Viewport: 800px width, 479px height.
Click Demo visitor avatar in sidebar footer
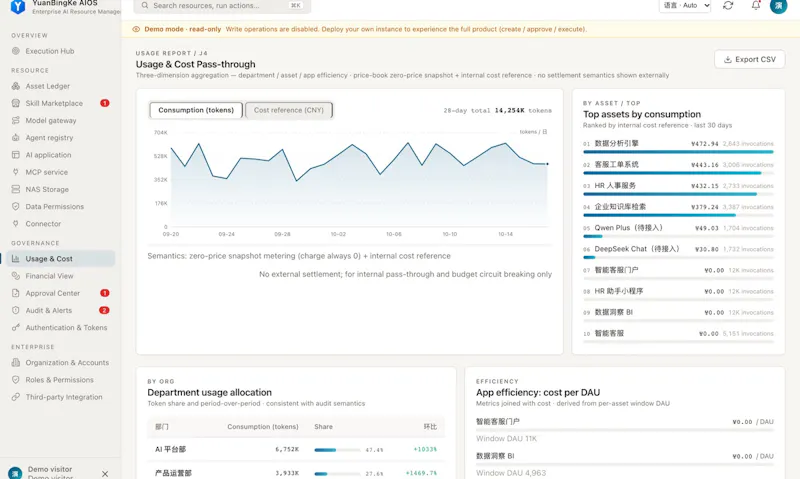point(15,473)
